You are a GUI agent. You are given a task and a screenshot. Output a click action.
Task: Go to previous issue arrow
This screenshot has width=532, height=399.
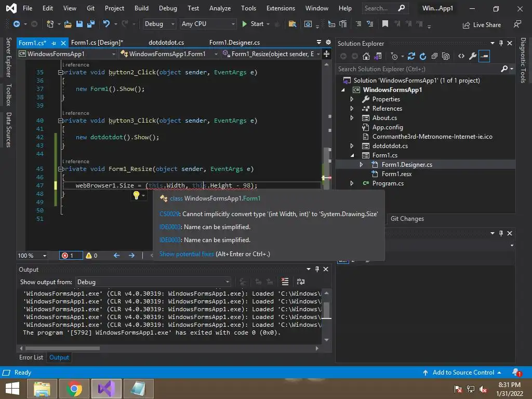pos(116,256)
